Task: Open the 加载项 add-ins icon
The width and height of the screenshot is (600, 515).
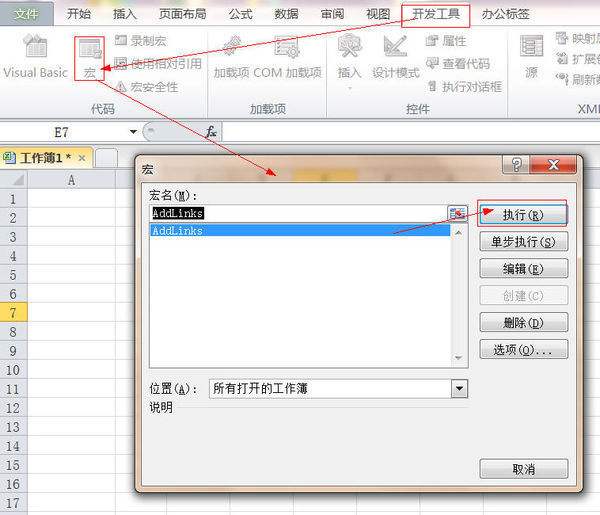Action: [x=232, y=57]
